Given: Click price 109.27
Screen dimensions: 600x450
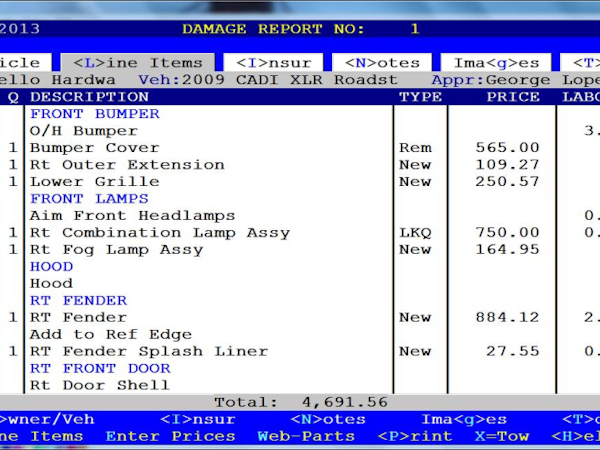Looking at the screenshot, I should click(507, 165).
